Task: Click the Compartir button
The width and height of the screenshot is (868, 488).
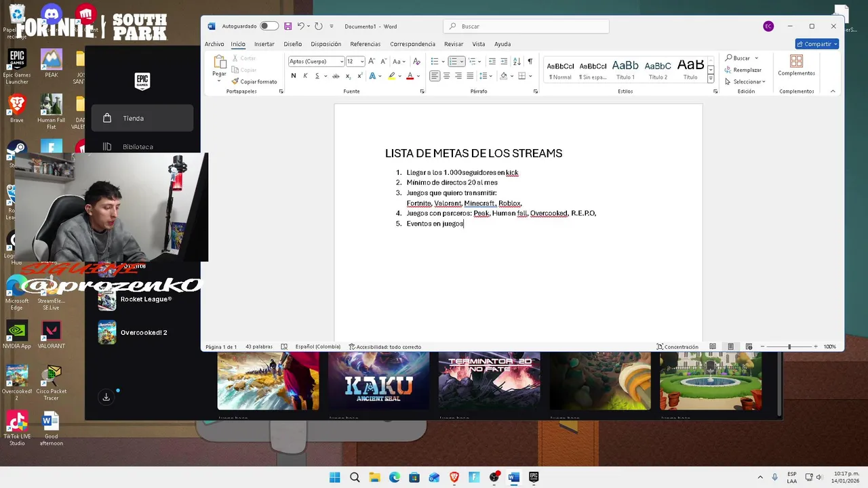Action: coord(817,44)
